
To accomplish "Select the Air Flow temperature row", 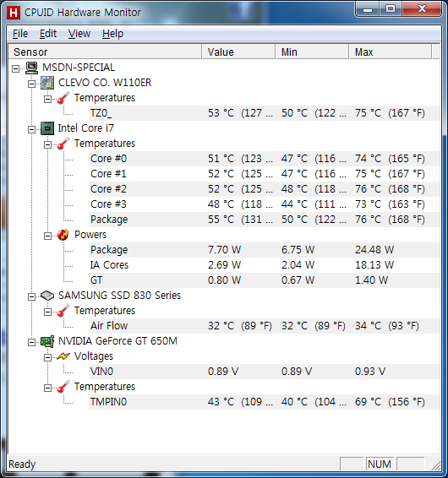I will click(264, 326).
